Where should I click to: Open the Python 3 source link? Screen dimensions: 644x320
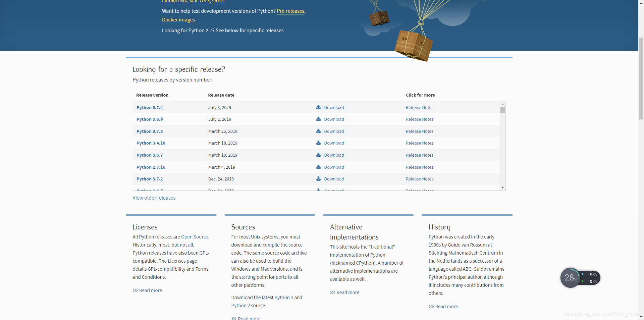click(284, 298)
